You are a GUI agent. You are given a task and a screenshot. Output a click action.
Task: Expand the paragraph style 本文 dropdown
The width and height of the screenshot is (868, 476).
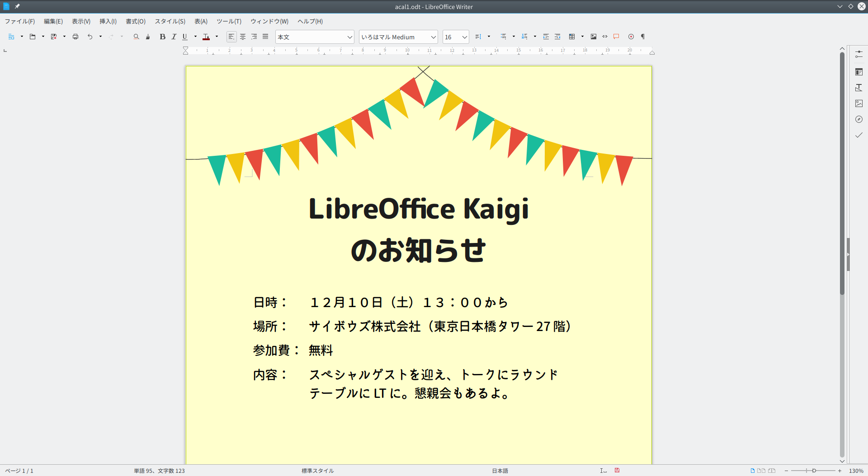(349, 37)
